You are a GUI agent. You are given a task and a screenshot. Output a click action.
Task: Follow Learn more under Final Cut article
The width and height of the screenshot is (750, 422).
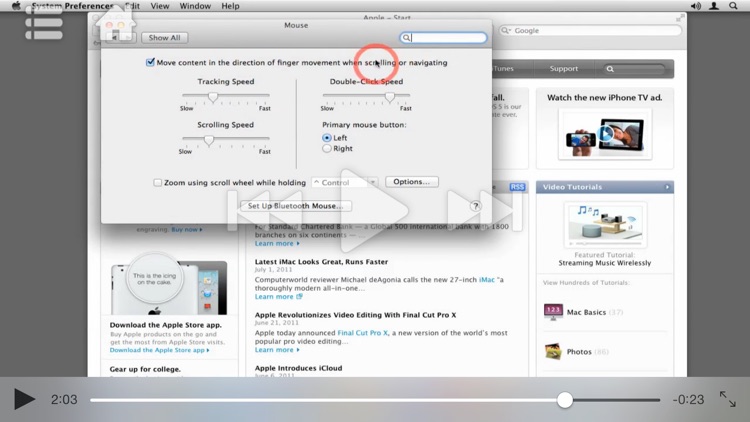tap(277, 350)
